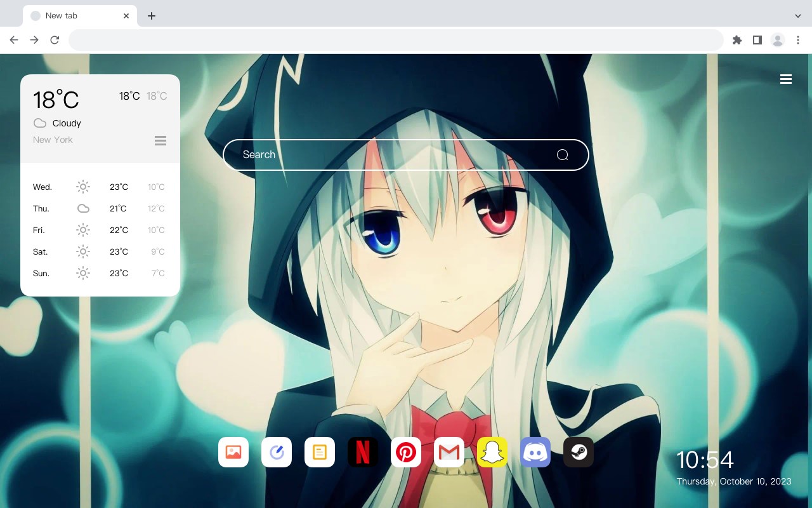Open the blue pen-circle shortcut icon

click(277, 452)
